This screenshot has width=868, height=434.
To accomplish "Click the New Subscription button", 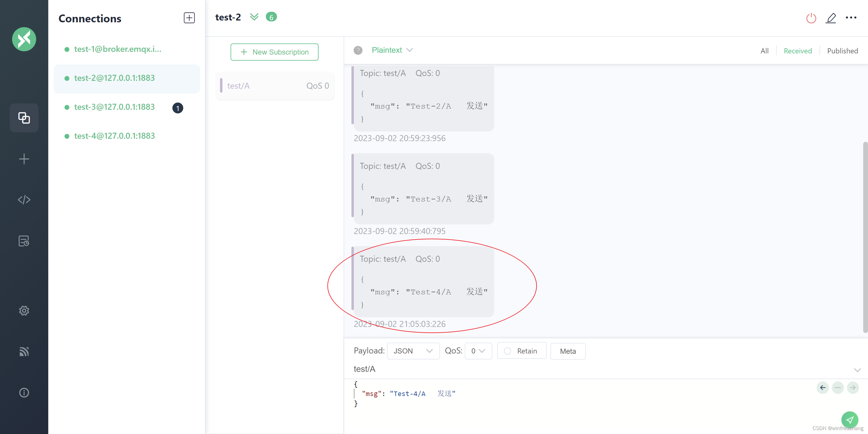I will coord(274,52).
